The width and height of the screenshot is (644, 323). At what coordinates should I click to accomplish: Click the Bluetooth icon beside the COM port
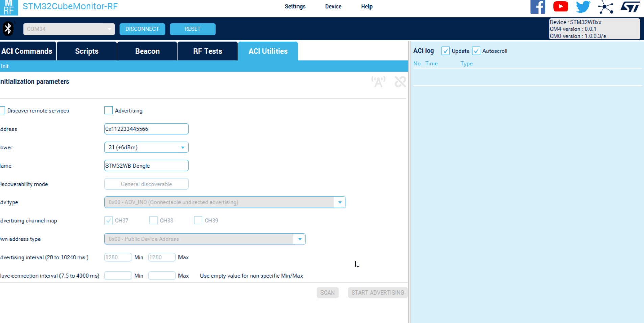point(8,29)
